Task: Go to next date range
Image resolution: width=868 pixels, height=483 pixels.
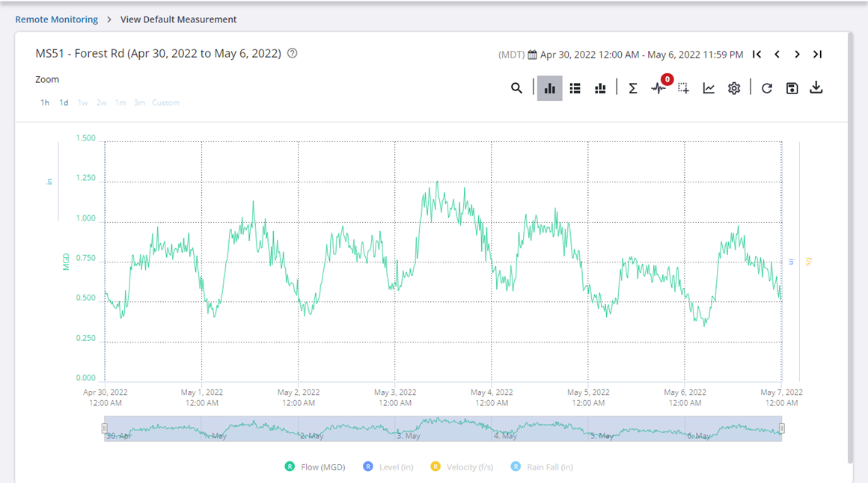Action: [x=797, y=55]
